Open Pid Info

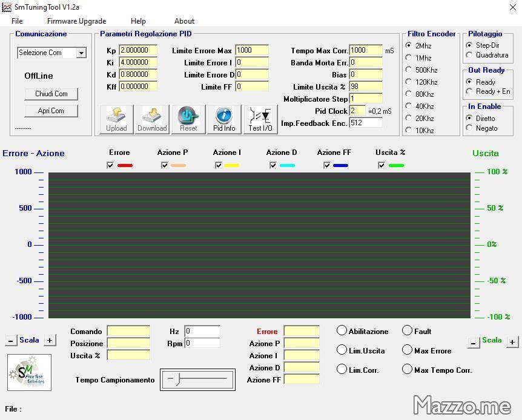coord(224,119)
